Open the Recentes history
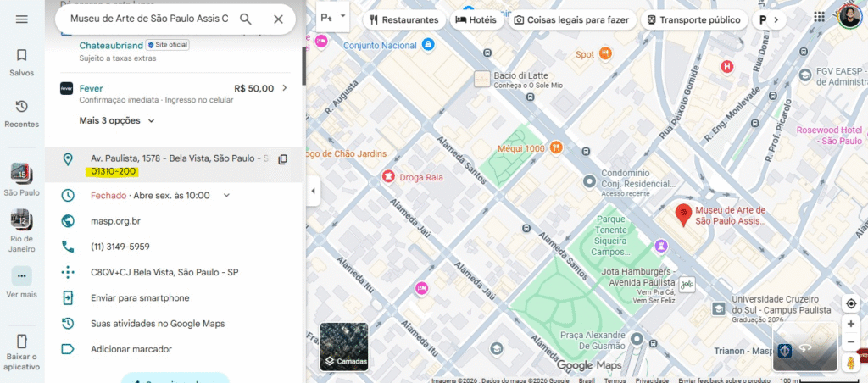 click(x=22, y=114)
